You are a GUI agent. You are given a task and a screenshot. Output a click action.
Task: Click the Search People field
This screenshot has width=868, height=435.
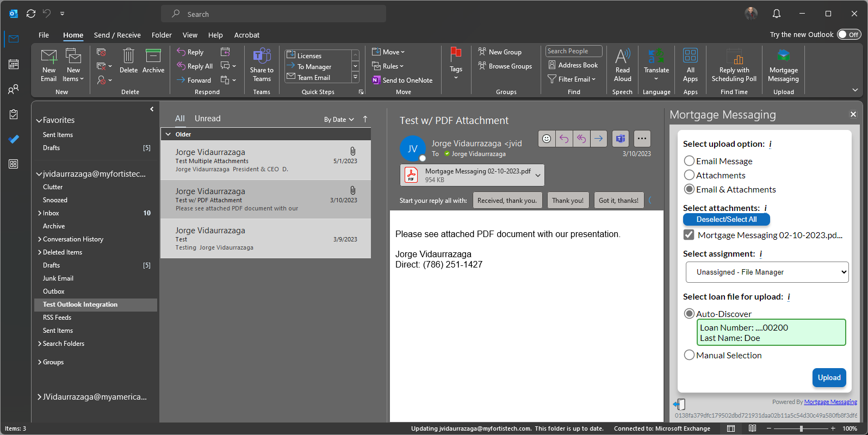click(574, 51)
